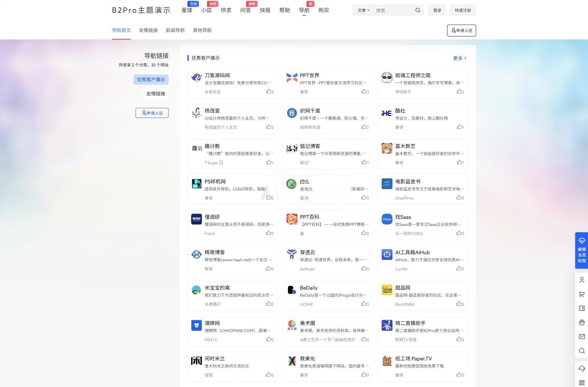
Task: Click the sidebar 申请入驻 button
Action: pyautogui.click(x=152, y=113)
